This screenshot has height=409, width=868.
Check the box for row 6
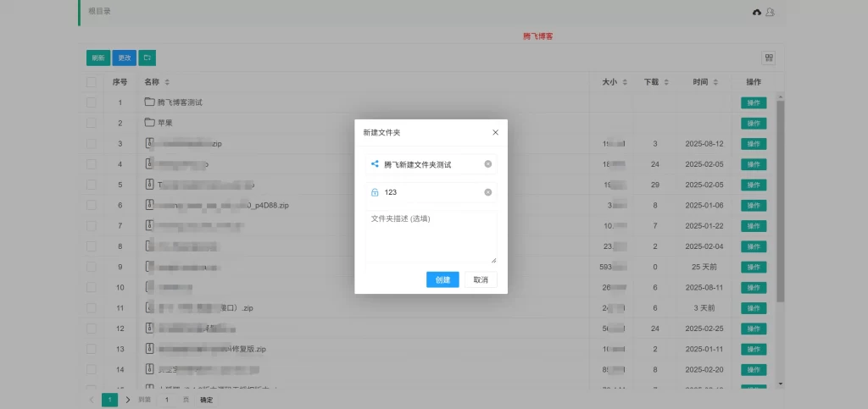(x=92, y=205)
